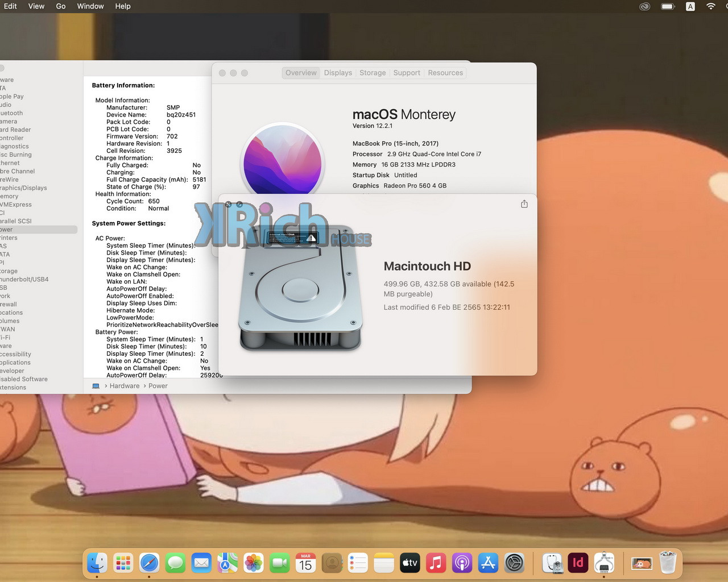Click battery status icon in menu bar

[x=668, y=7]
